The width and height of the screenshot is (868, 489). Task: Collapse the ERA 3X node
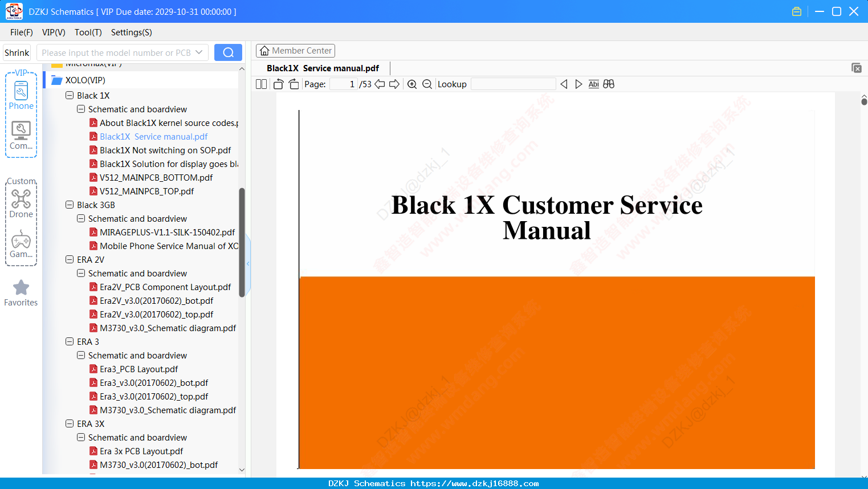tap(70, 423)
